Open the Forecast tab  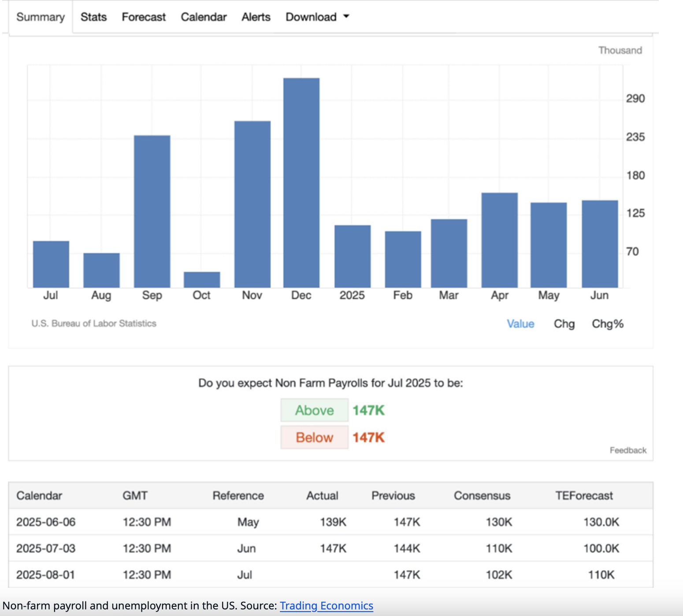click(x=144, y=17)
